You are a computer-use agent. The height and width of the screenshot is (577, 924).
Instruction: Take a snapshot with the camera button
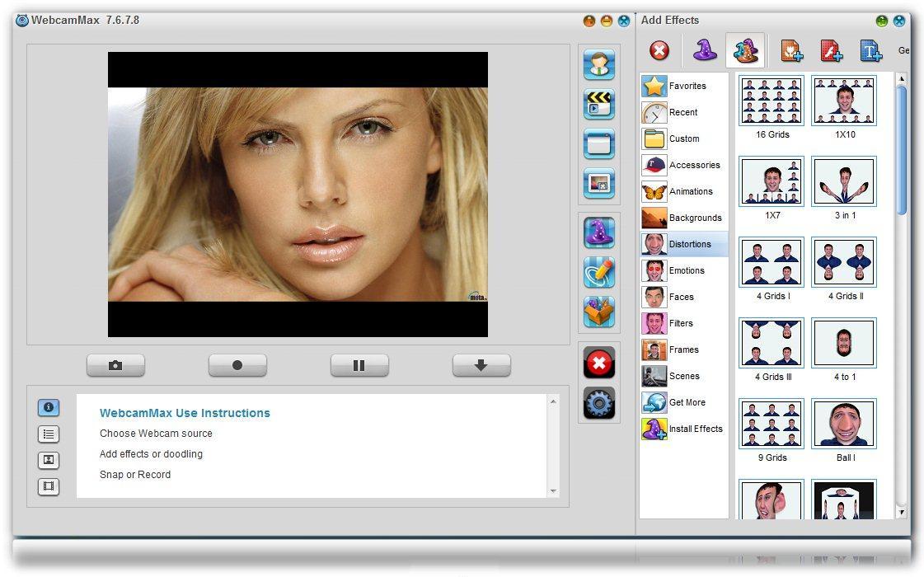pos(115,365)
